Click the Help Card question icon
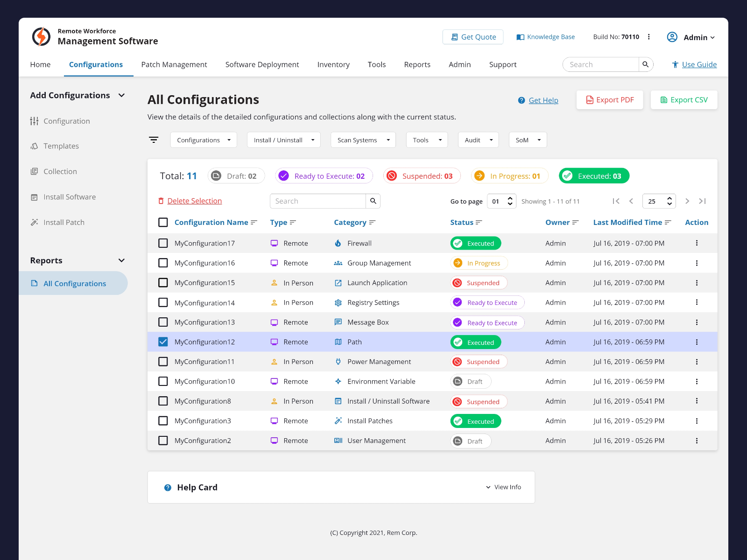 pos(168,487)
